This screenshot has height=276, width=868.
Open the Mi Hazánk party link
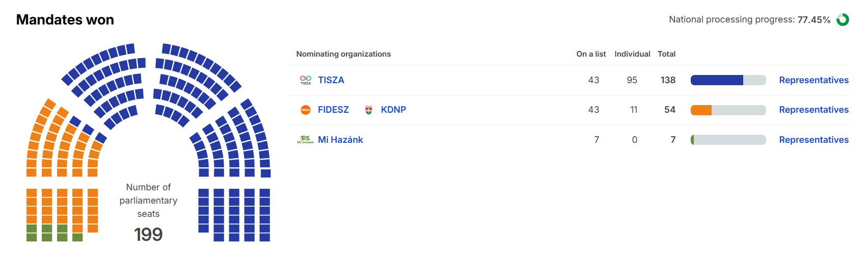pyautogui.click(x=340, y=140)
